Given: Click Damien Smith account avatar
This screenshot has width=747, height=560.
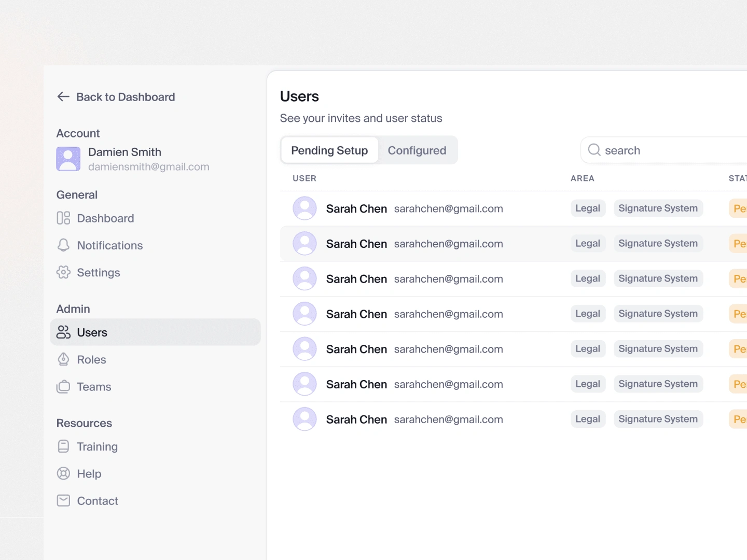Looking at the screenshot, I should [68, 159].
